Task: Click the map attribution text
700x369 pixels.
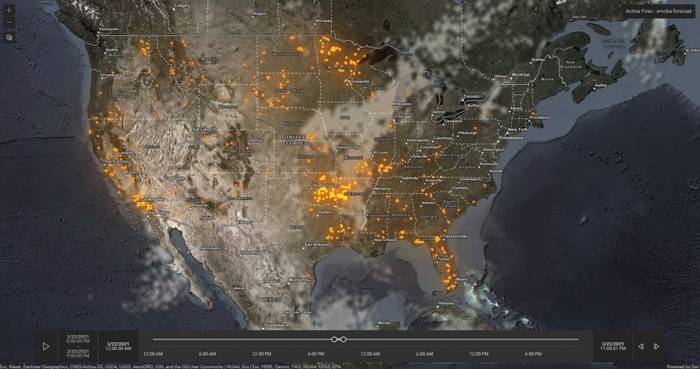Action: 171,366
